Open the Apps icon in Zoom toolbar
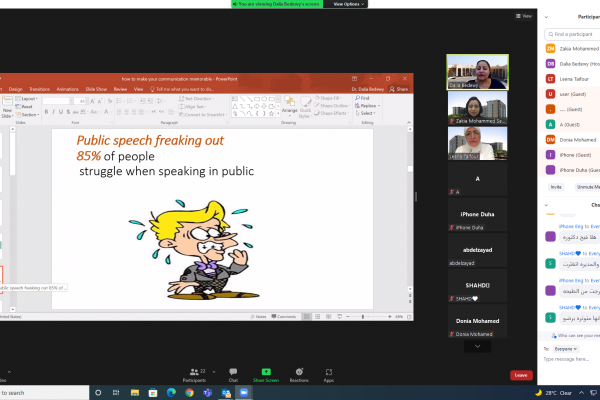 328,370
